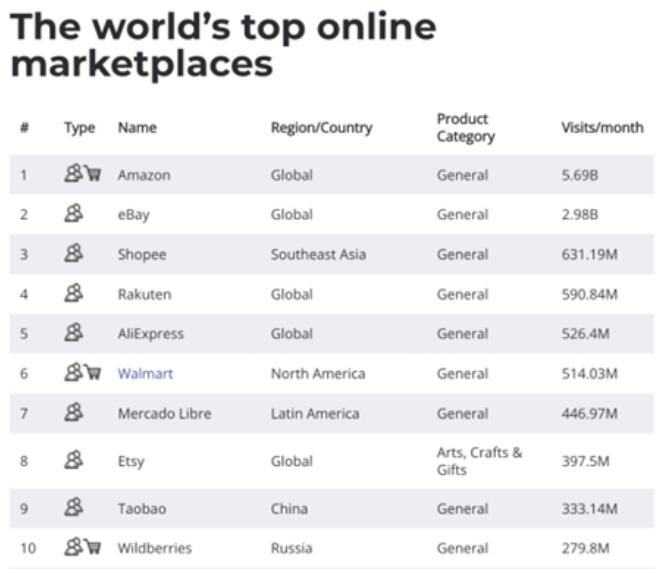Viewport: 663px width, 574px height.
Task: Click the Amazon marketplace name
Action: pyautogui.click(x=144, y=175)
